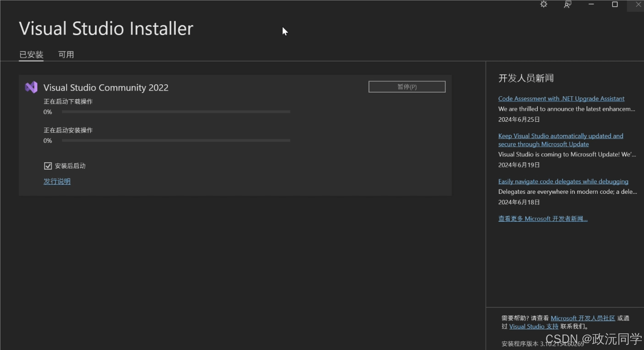Click the 开发人员新闻 heading
The height and width of the screenshot is (350, 644).
(x=526, y=78)
